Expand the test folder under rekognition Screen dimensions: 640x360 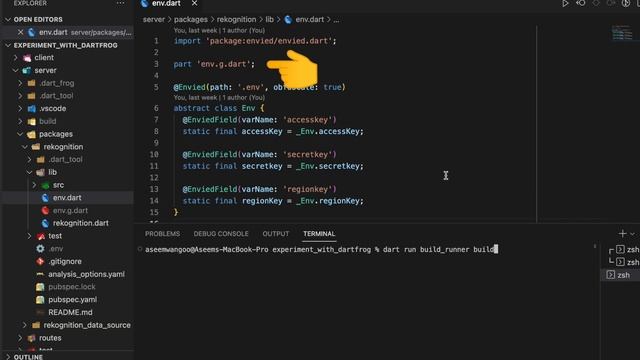(29, 236)
